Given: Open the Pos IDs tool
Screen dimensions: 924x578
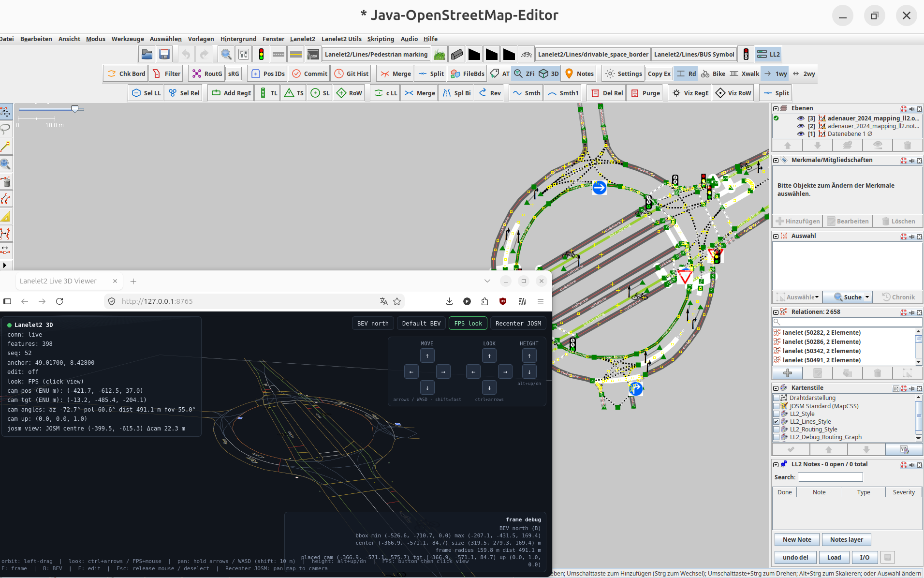Looking at the screenshot, I should [x=267, y=74].
